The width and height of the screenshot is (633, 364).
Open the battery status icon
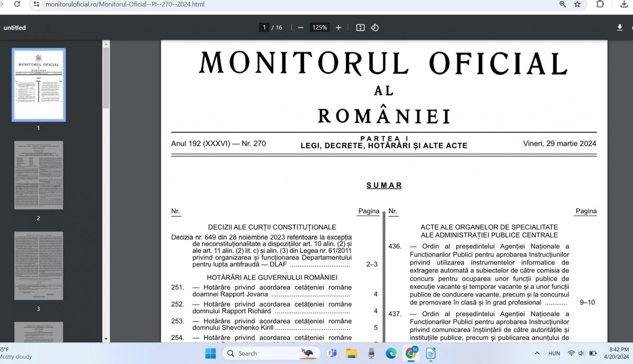pyautogui.click(x=593, y=353)
